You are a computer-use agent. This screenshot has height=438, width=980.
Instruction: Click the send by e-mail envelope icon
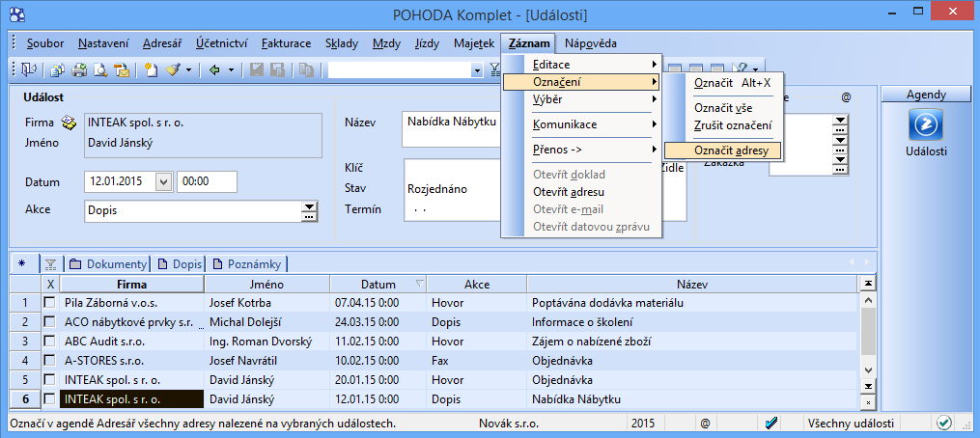(122, 70)
